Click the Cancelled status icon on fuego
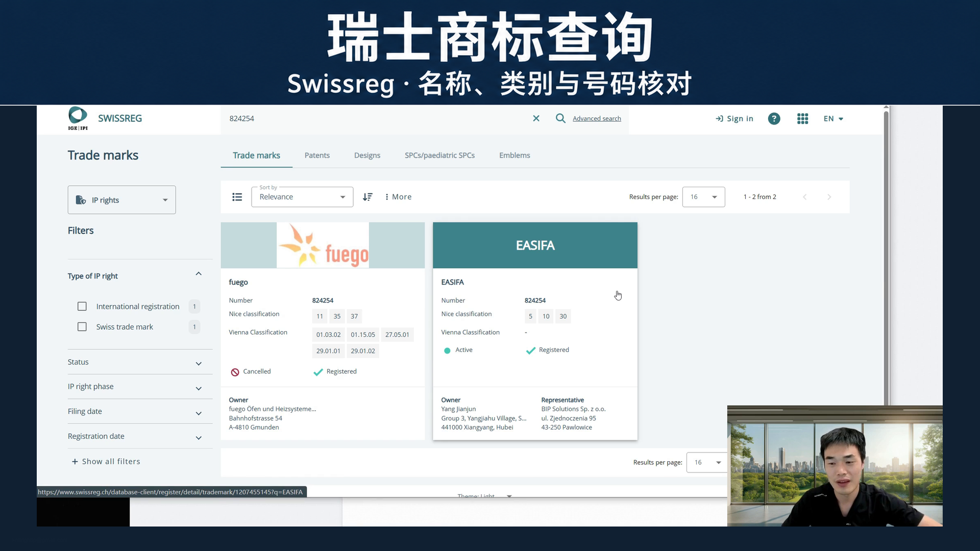Screen dimensions: 980x551 coord(235,372)
